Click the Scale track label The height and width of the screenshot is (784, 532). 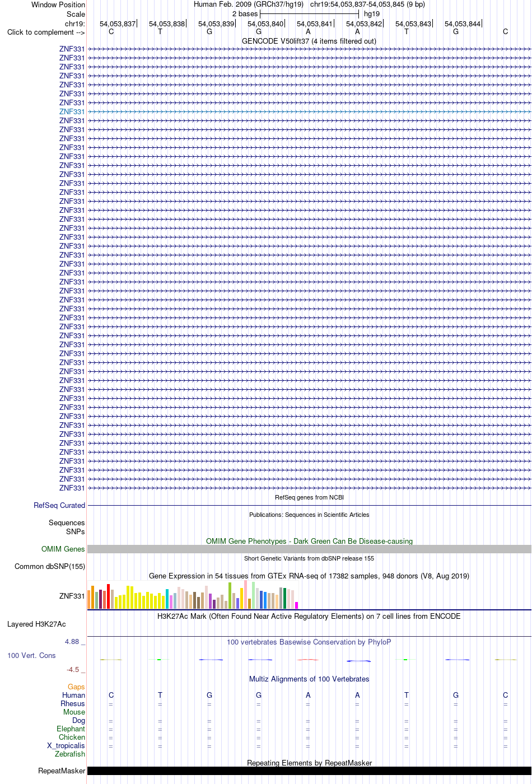coord(76,14)
